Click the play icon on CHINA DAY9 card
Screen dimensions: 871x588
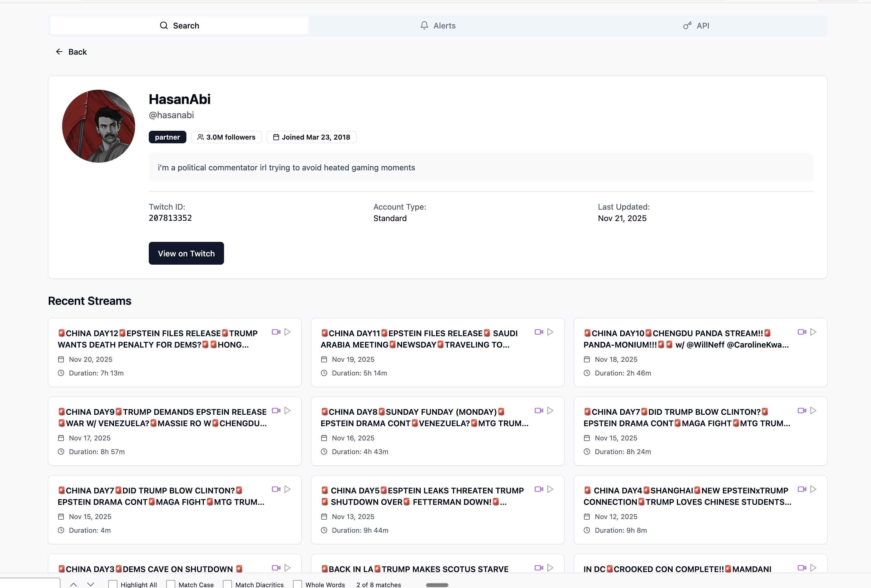pyautogui.click(x=288, y=411)
